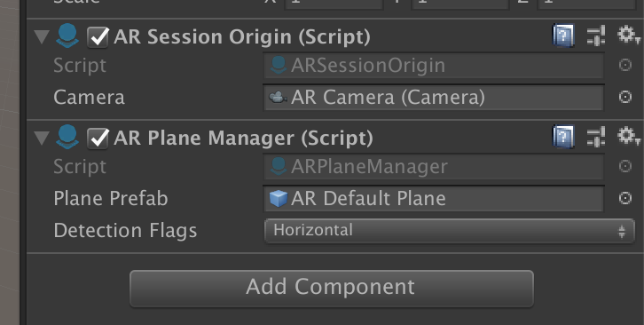Image resolution: width=644 pixels, height=325 pixels.
Task: Open presets icon for AR Session Origin
Action: 596,36
